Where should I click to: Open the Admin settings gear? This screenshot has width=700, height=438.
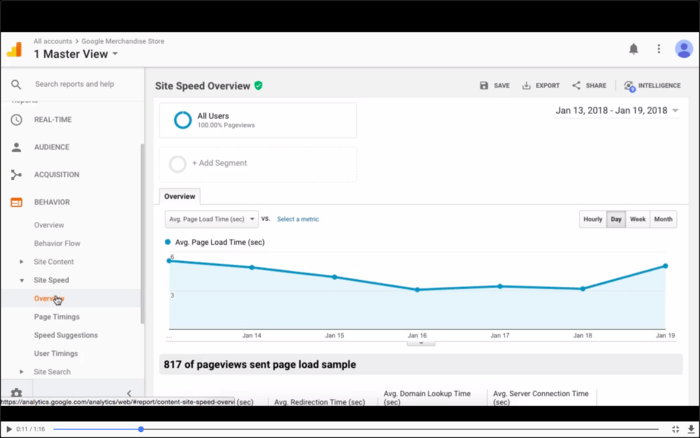pos(16,393)
